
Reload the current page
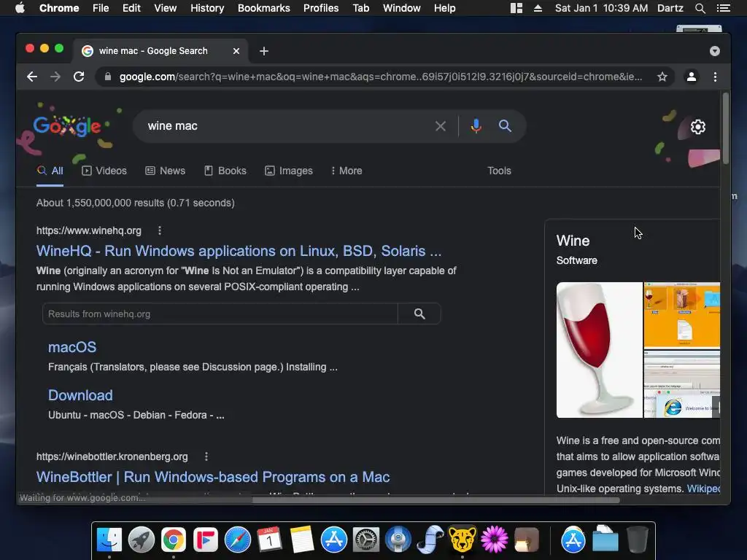click(79, 77)
